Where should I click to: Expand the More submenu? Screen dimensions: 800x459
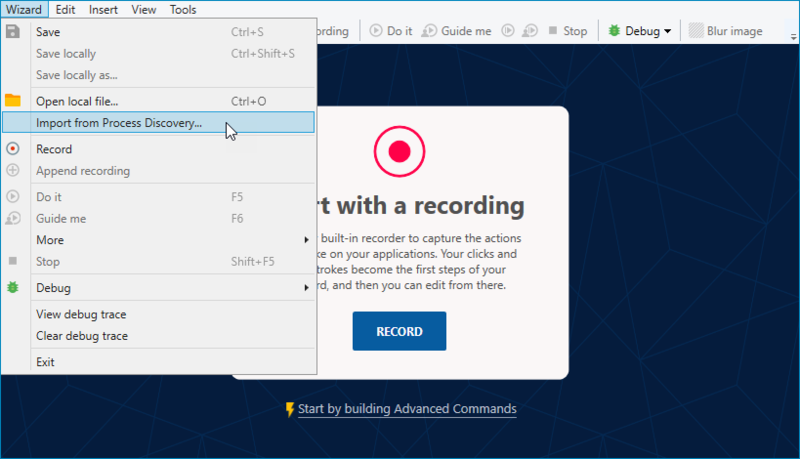[x=158, y=240]
